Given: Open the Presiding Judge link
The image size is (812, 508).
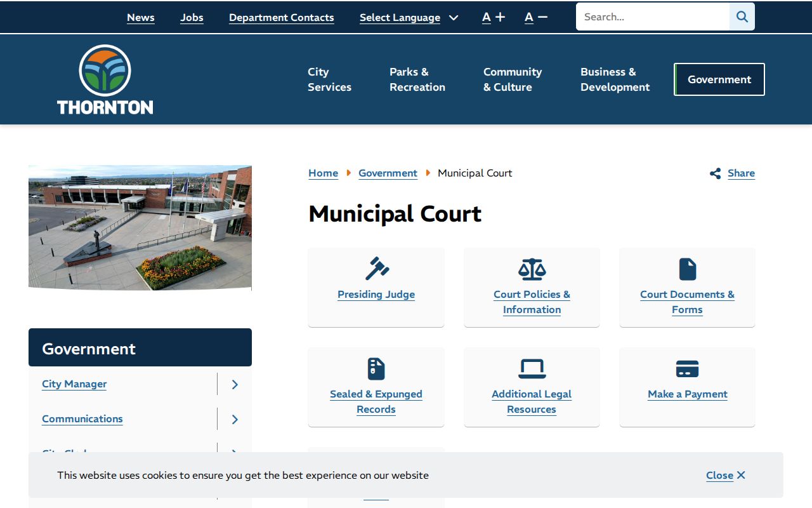Looking at the screenshot, I should pos(376,295).
